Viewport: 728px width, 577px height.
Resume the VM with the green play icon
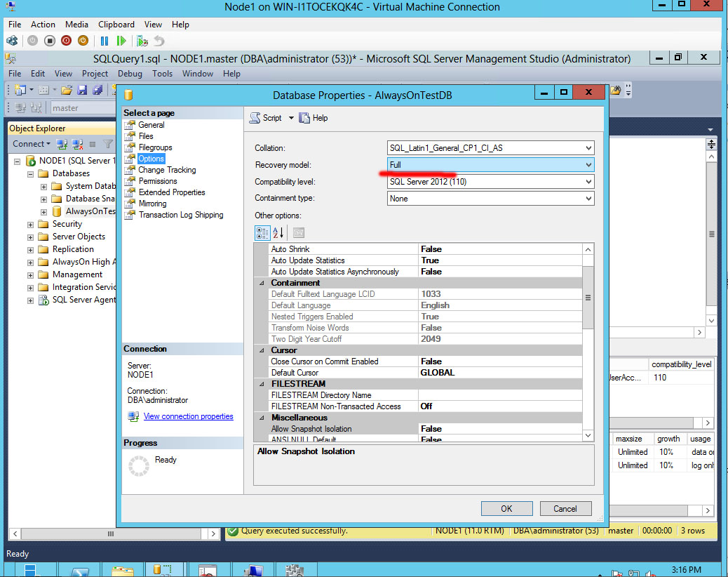[x=121, y=41]
